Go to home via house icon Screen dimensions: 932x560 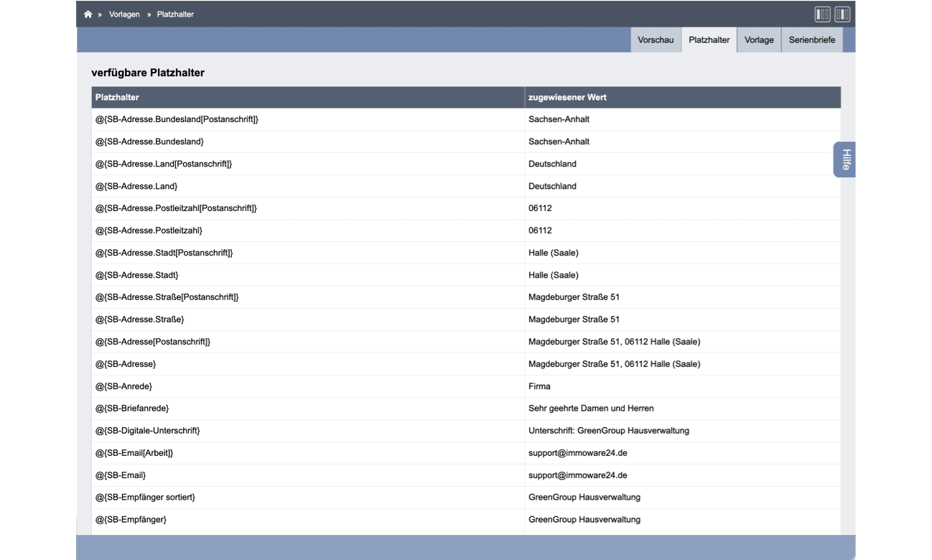[88, 14]
